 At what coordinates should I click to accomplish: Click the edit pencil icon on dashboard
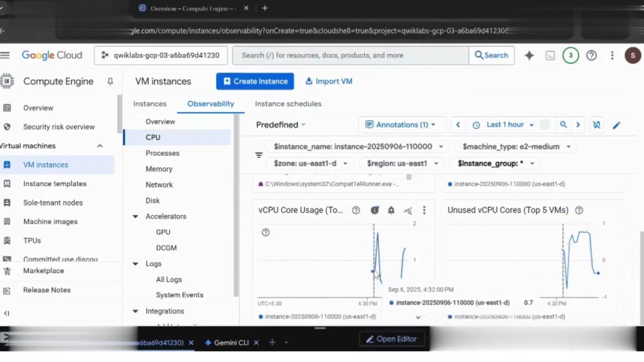pos(616,125)
